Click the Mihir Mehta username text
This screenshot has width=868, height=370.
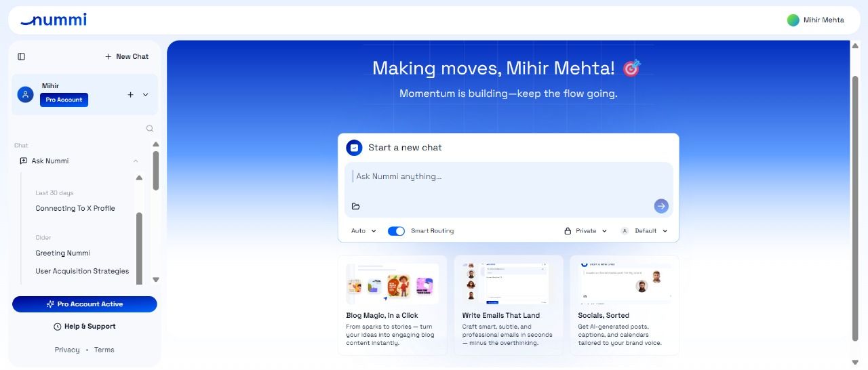point(824,20)
